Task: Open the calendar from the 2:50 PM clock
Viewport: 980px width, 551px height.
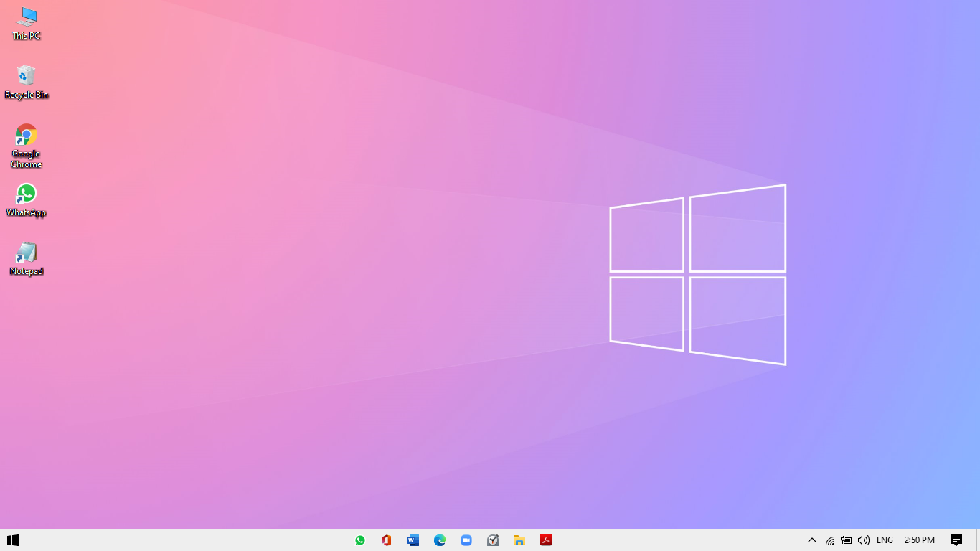Action: [920, 540]
